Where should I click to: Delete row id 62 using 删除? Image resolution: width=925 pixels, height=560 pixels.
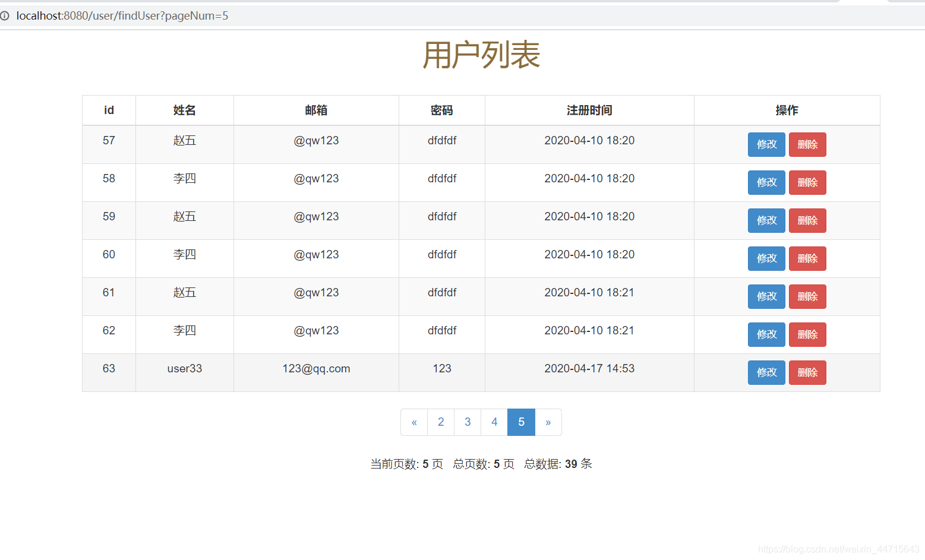807,334
